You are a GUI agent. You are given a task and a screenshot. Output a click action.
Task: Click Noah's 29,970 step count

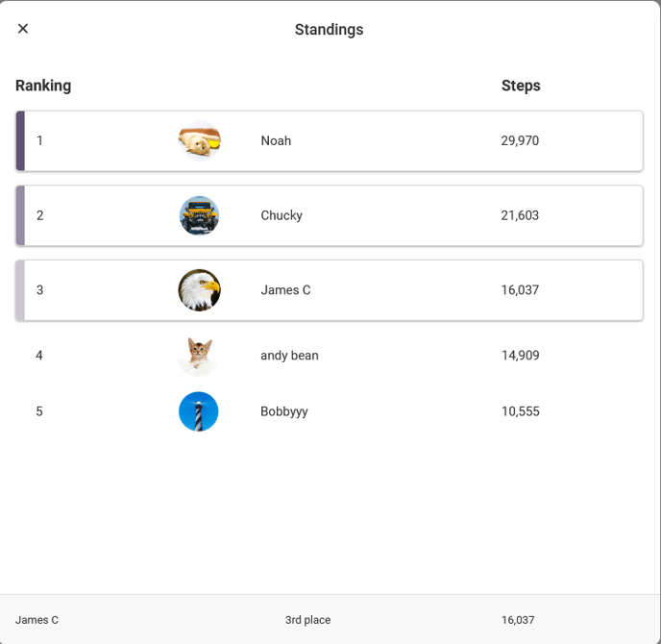pyautogui.click(x=520, y=141)
